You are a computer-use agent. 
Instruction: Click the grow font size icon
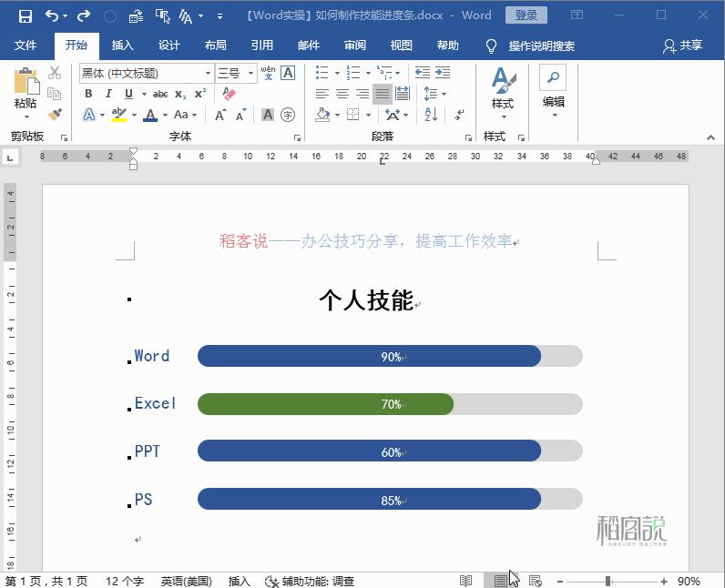click(x=220, y=115)
